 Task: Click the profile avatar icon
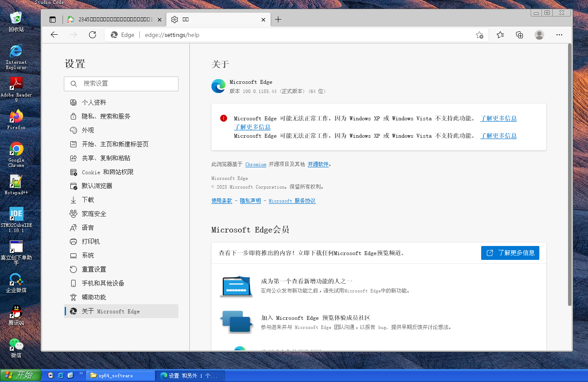tap(539, 35)
